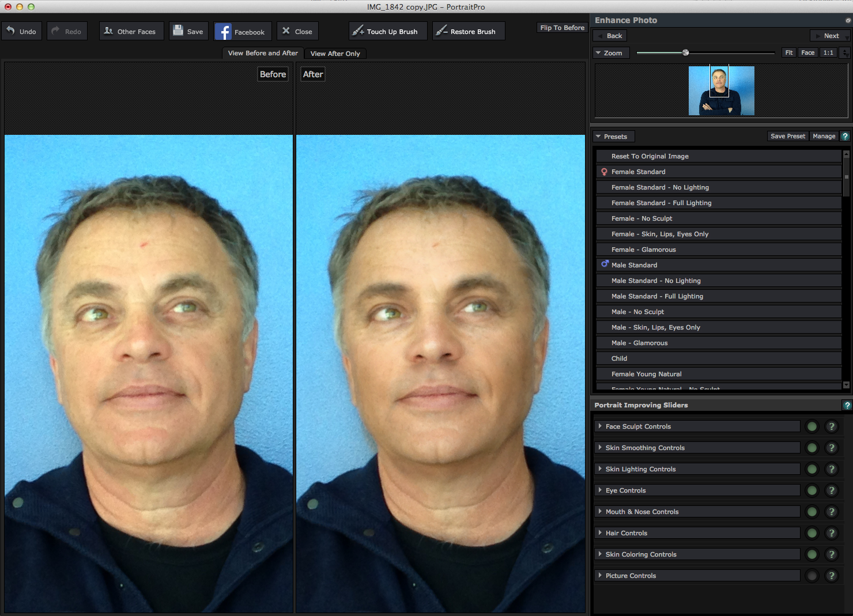Toggle Hair Controls on/off
Screen dimensions: 853x616
click(812, 533)
